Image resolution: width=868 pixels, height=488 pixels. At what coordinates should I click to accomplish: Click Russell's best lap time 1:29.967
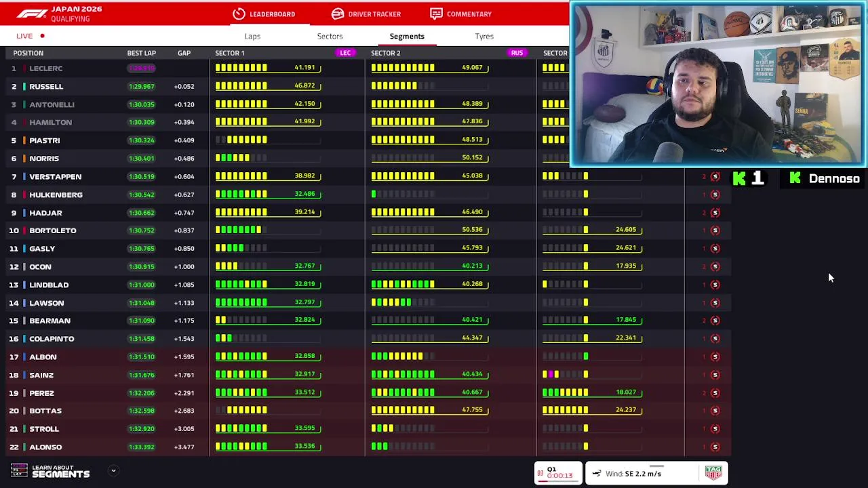tap(141, 87)
